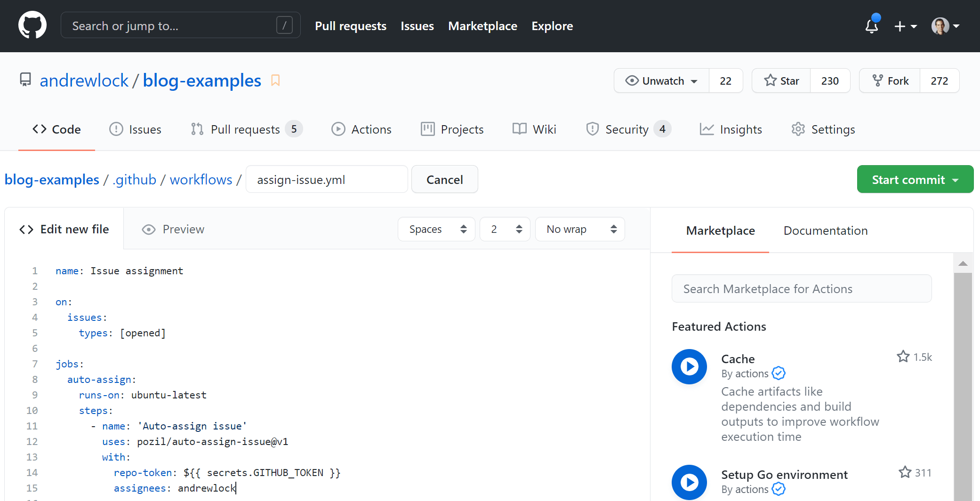Click the Cache action play icon
This screenshot has height=501, width=980.
click(689, 366)
